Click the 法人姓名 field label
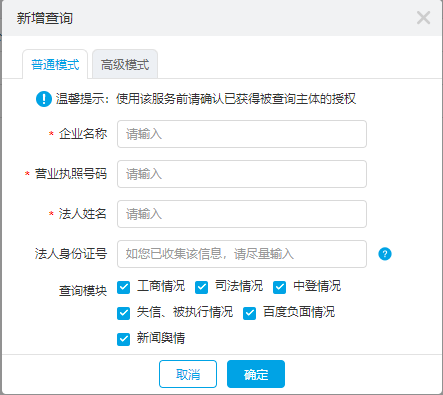The image size is (443, 395). tap(83, 214)
